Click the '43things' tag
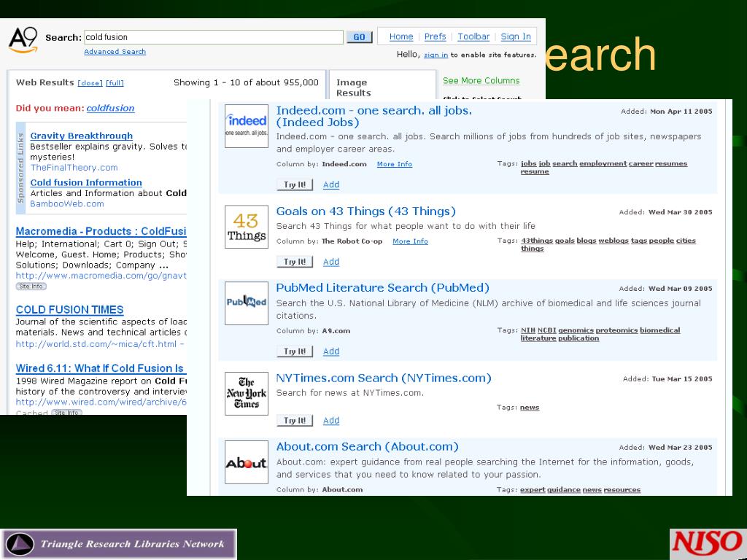747x560 pixels. [x=537, y=241]
